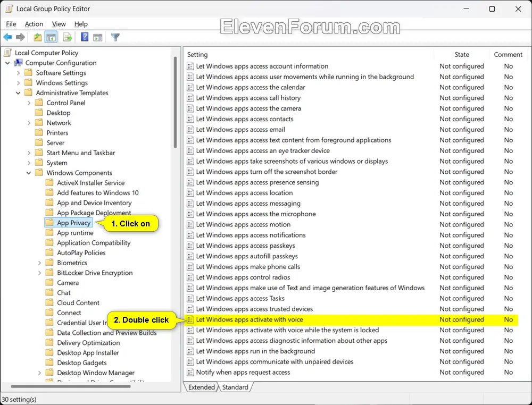532x405 pixels.
Task: Click the Back arrow toolbar icon
Action: pyautogui.click(x=8, y=37)
